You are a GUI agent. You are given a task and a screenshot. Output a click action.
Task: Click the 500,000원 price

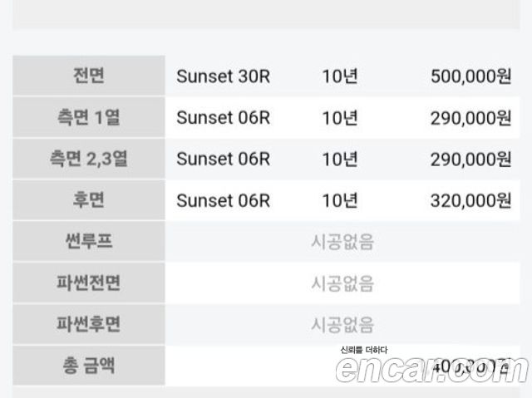click(470, 76)
